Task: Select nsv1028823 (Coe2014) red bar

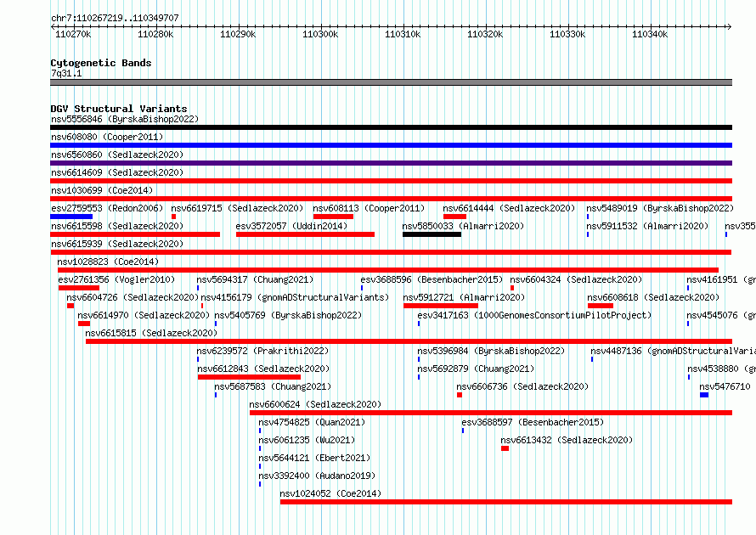Action: coord(388,270)
